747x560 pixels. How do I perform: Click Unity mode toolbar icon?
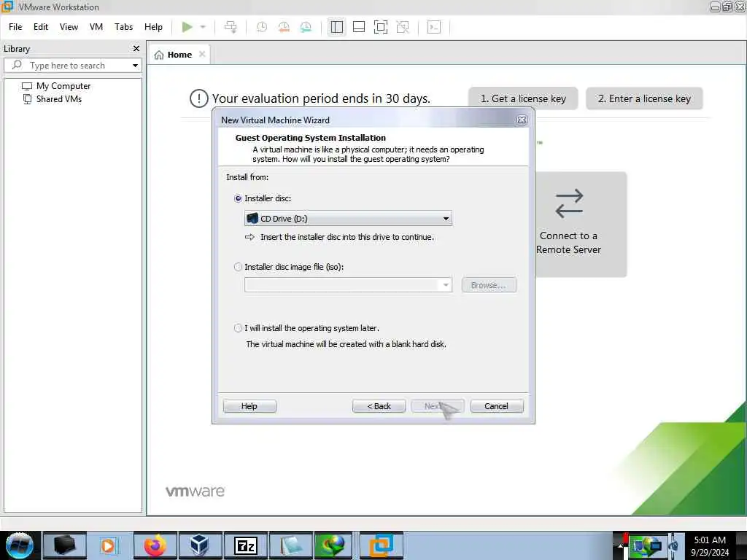pos(403,27)
